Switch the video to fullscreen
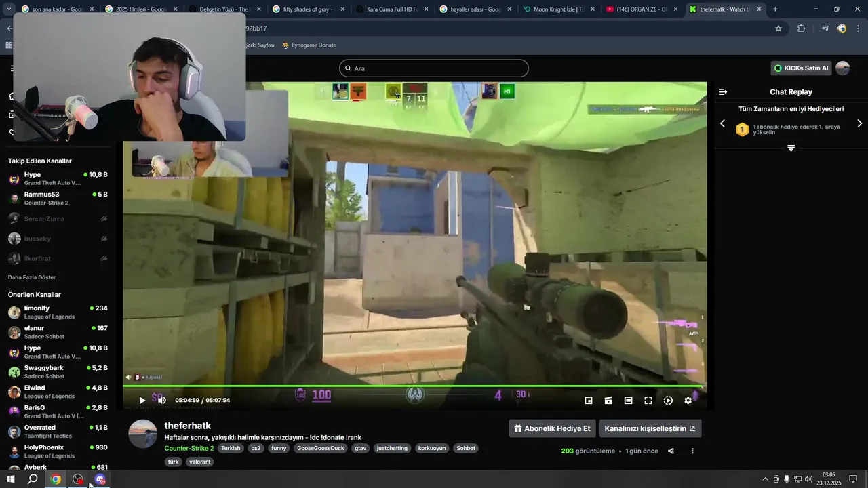This screenshot has width=868, height=488. [x=648, y=401]
